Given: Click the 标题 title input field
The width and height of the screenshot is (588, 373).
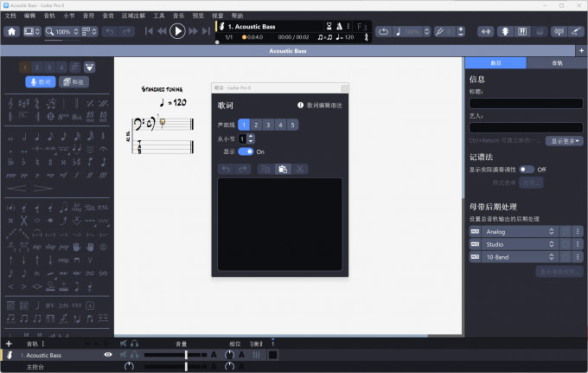Looking at the screenshot, I should [x=525, y=103].
